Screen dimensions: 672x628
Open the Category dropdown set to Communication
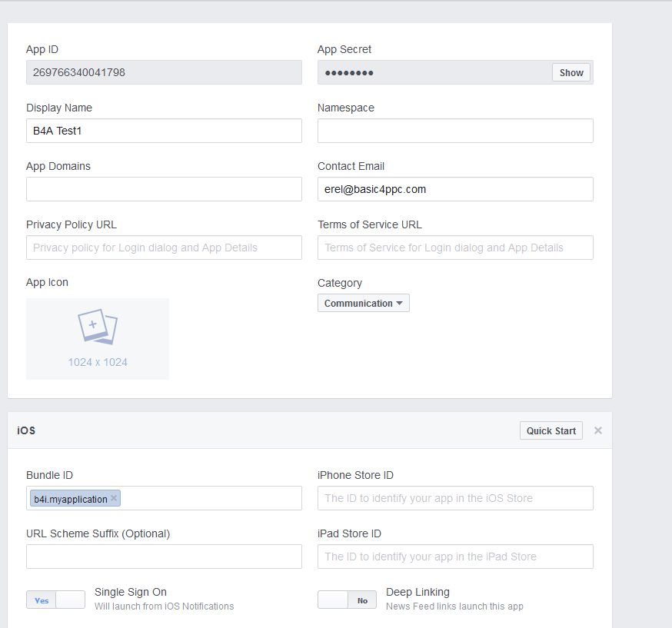[x=363, y=303]
